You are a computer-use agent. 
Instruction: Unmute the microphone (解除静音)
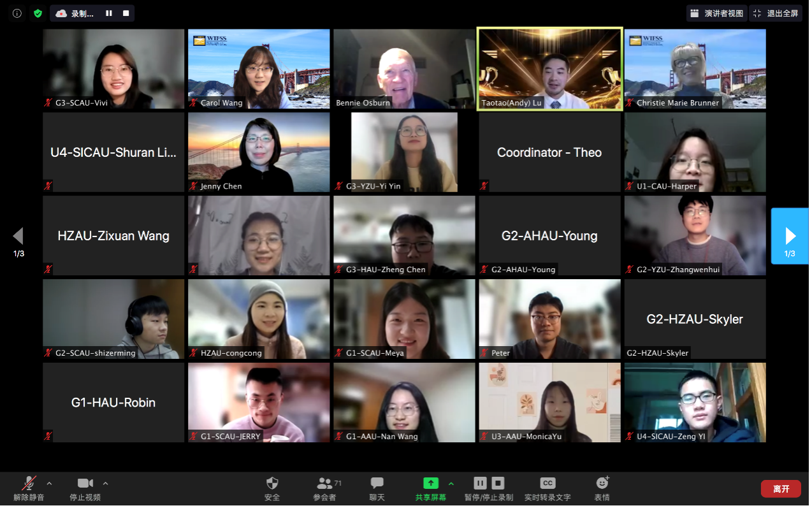coord(29,488)
